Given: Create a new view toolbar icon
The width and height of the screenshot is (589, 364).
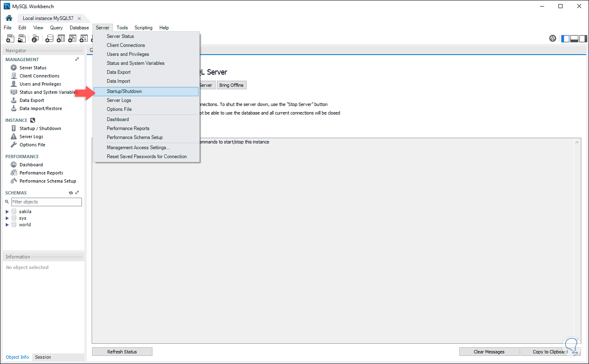Looking at the screenshot, I should tap(72, 38).
